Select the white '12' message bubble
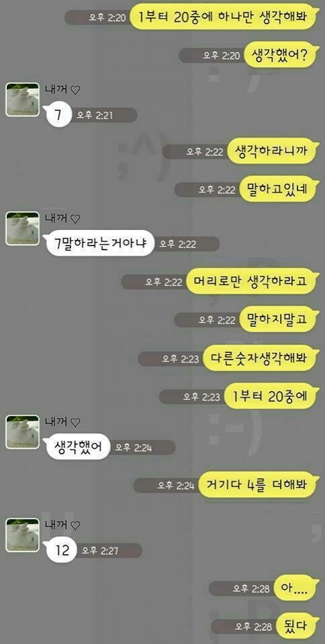The width and height of the screenshot is (325, 644). pyautogui.click(x=61, y=550)
